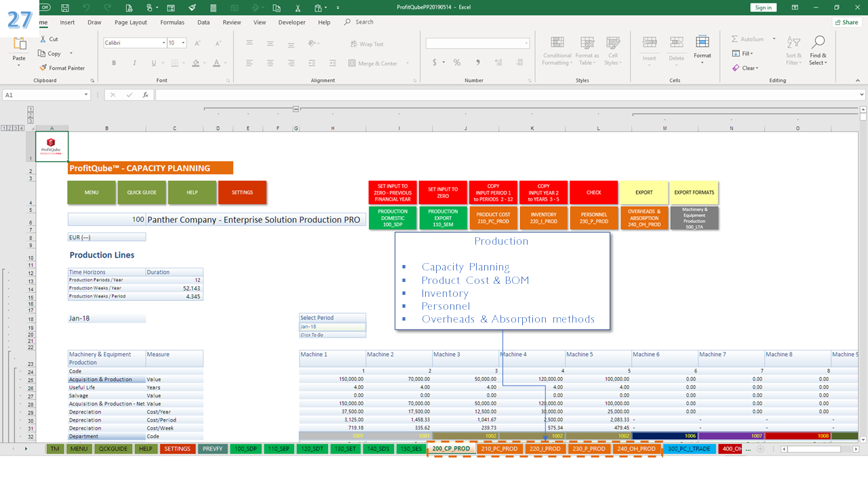Click the Sign in button
This screenshot has width=868, height=488.
point(763,7)
